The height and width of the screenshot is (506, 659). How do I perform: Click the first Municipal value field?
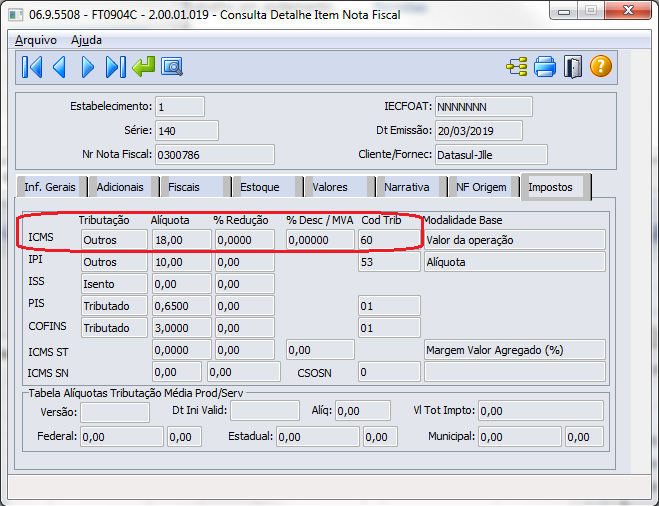click(520, 437)
